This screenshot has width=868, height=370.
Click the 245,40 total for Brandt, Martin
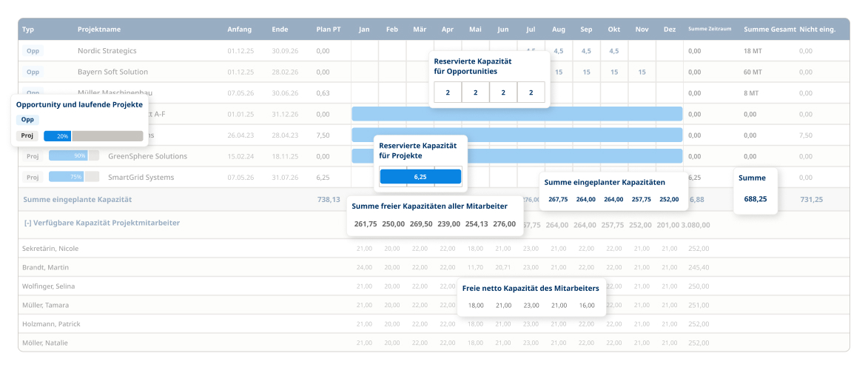(699, 268)
